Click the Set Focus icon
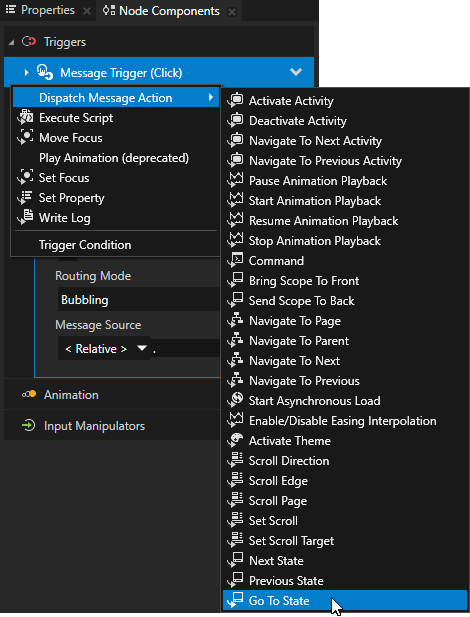470x617 pixels. coord(26,177)
